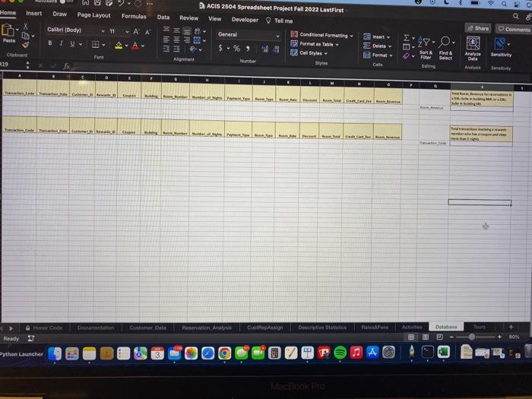
Task: Toggle Italic formatting
Action: (x=61, y=43)
